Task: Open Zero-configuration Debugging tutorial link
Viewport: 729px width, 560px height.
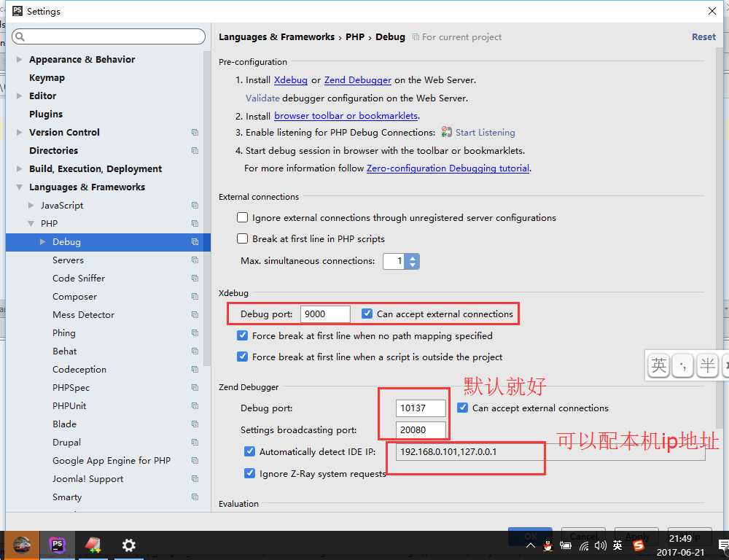Action: 448,168
